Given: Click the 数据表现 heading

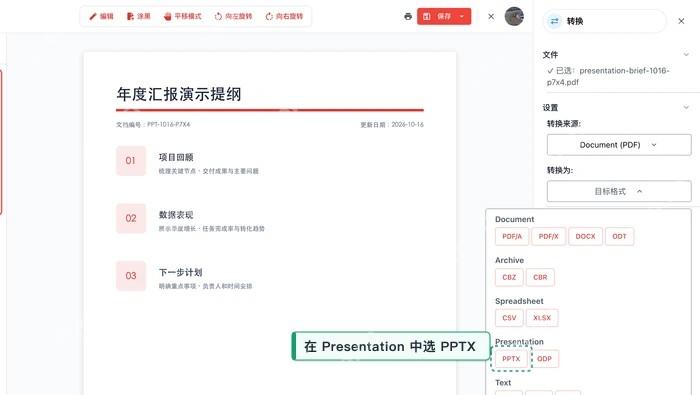Looking at the screenshot, I should coord(176,215).
